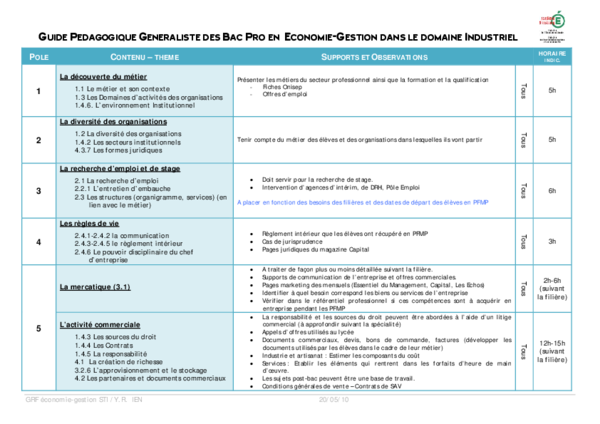Click the '5h' hours cell for pole 2
Viewport: 600px width, 424px height.
coord(552,140)
